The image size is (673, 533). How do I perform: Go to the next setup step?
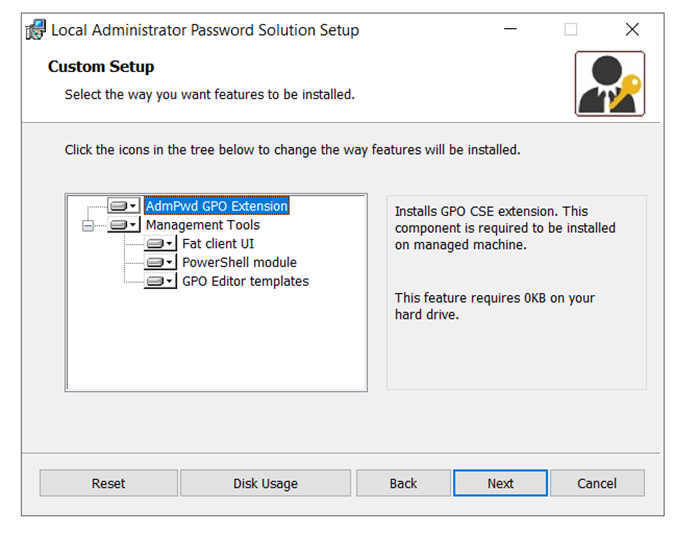500,483
